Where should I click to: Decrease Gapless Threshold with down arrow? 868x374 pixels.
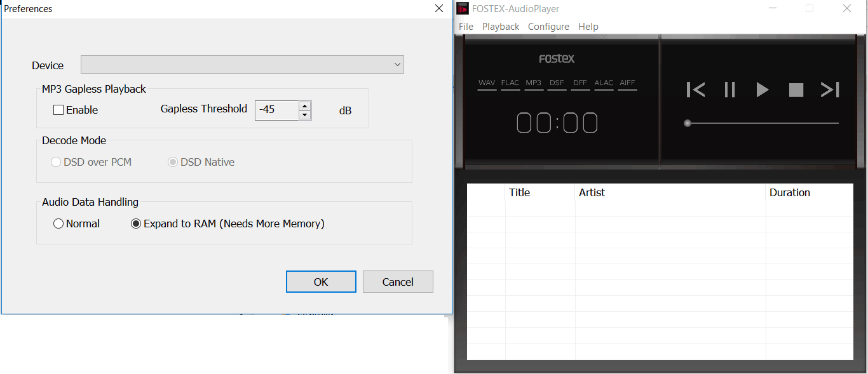pyautogui.click(x=305, y=115)
